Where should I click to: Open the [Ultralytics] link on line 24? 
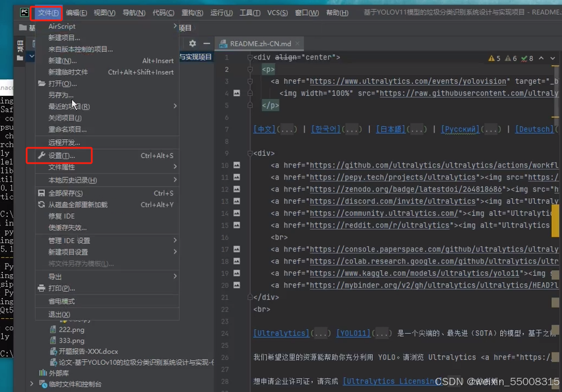click(282, 333)
